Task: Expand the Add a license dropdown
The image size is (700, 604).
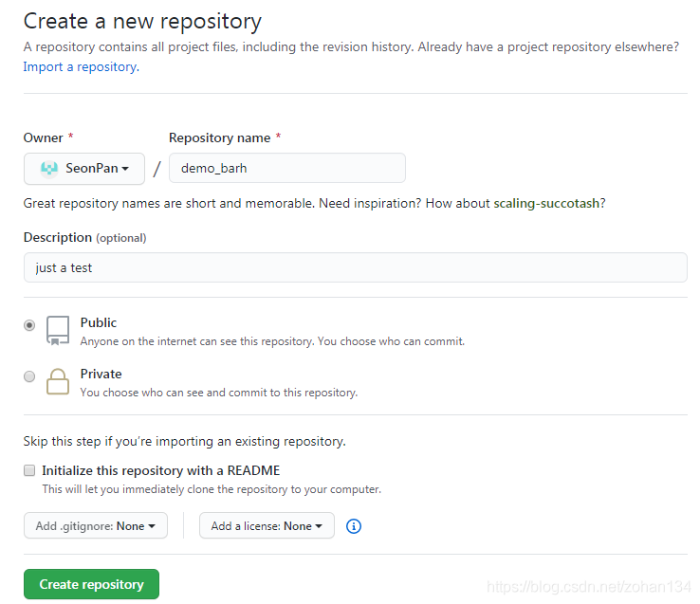Action: 267,525
